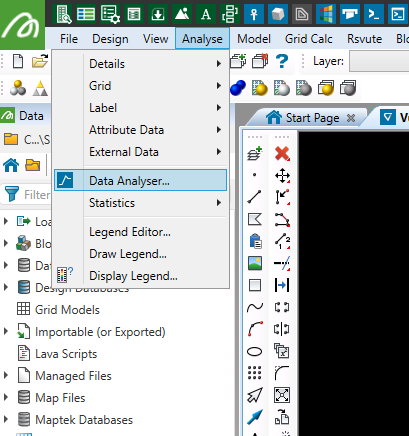
Task: Select Grid Models in the tree
Action: (x=67, y=310)
